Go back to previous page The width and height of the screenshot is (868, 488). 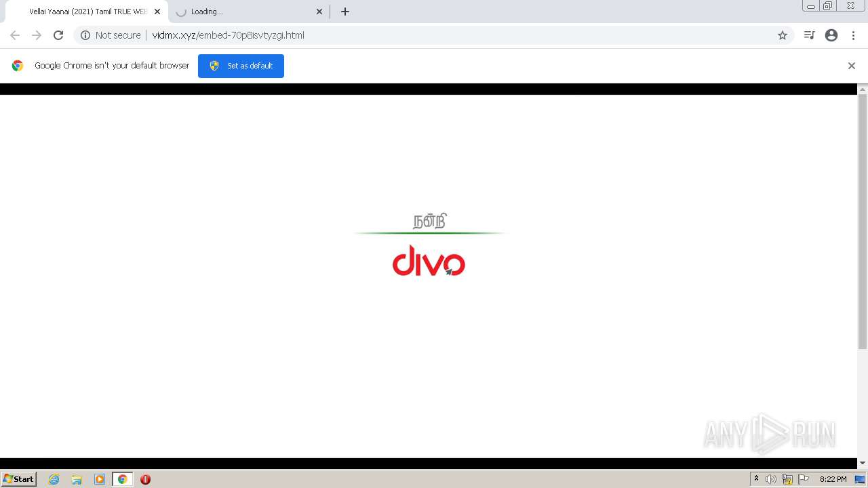(x=15, y=35)
